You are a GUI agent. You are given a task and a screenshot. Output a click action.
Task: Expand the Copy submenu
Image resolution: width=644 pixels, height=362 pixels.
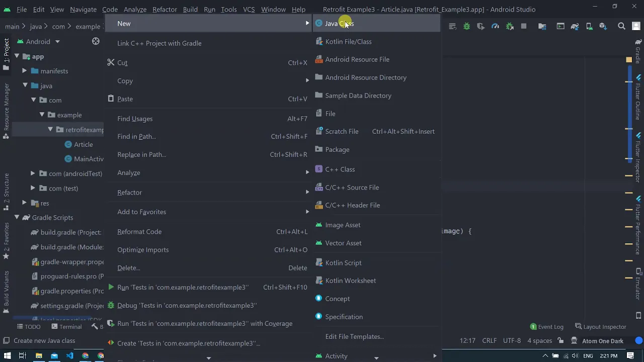(x=208, y=81)
